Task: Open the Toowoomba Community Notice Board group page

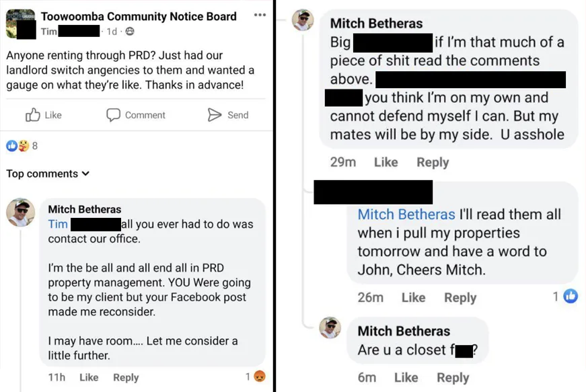Action: pos(138,16)
